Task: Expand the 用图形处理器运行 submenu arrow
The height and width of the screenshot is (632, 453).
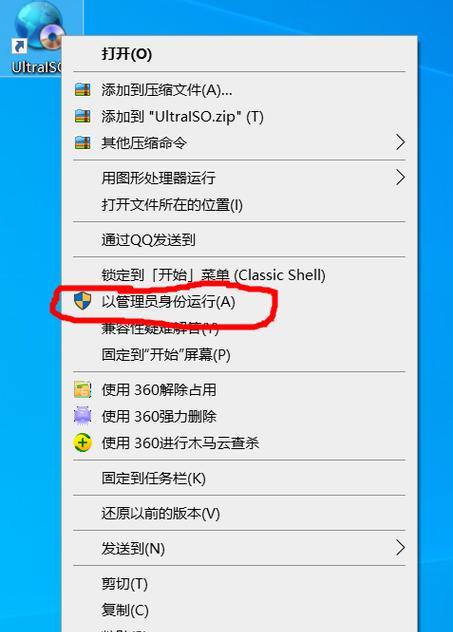Action: (x=400, y=177)
